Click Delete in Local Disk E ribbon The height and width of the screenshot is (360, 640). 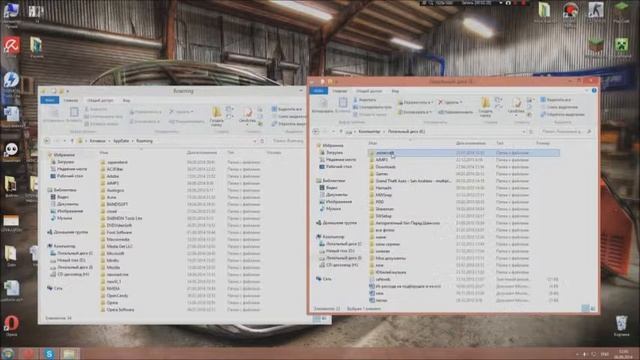pyautogui.click(x=450, y=102)
